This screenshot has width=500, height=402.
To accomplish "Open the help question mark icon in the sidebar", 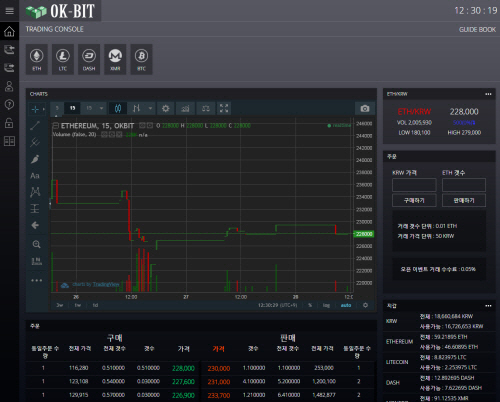I will (x=9, y=104).
